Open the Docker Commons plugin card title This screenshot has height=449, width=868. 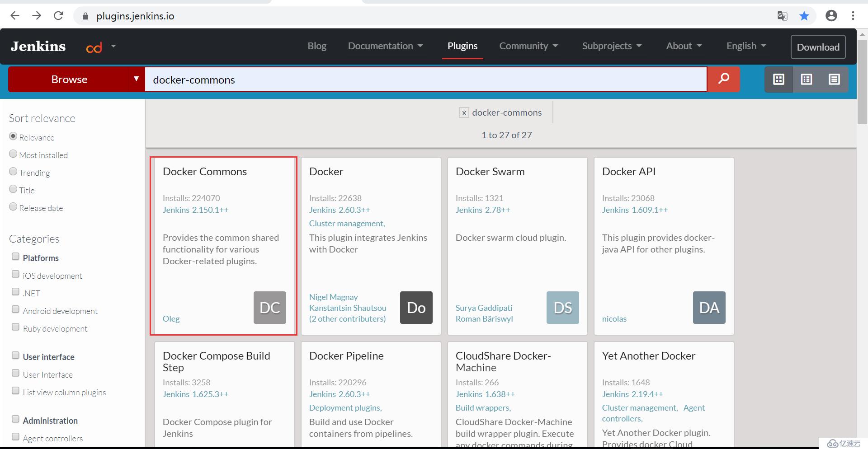205,172
